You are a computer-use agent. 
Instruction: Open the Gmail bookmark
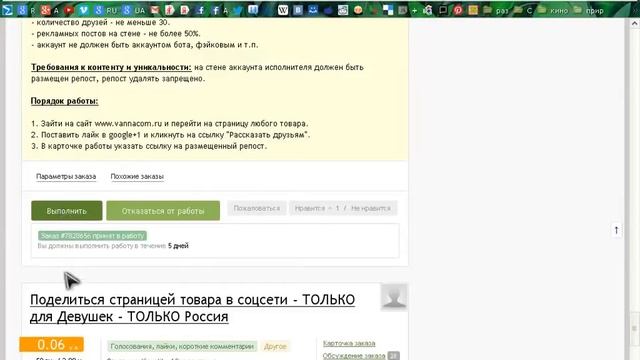pyautogui.click(x=154, y=10)
